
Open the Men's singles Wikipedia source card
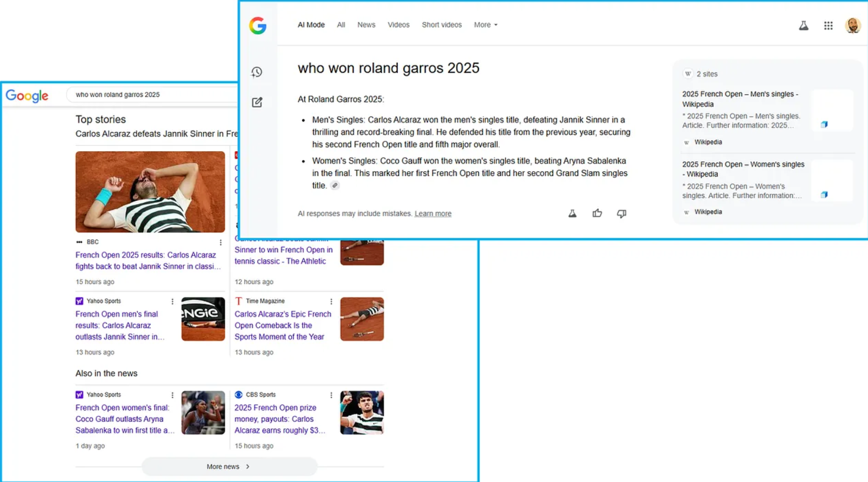point(740,99)
